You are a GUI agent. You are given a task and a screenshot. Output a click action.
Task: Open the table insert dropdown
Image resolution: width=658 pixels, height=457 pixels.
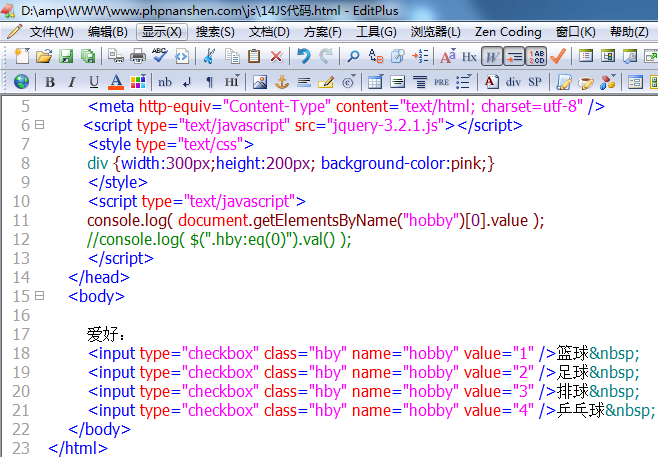375,82
